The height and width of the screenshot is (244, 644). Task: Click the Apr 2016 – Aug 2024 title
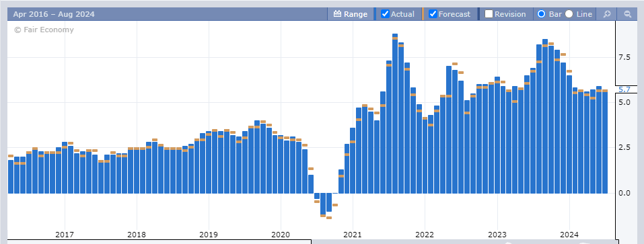coord(54,14)
